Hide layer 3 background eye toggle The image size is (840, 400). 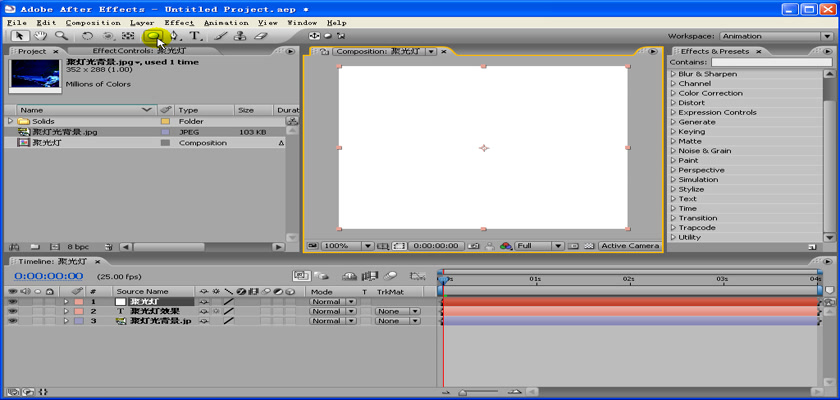(12, 321)
